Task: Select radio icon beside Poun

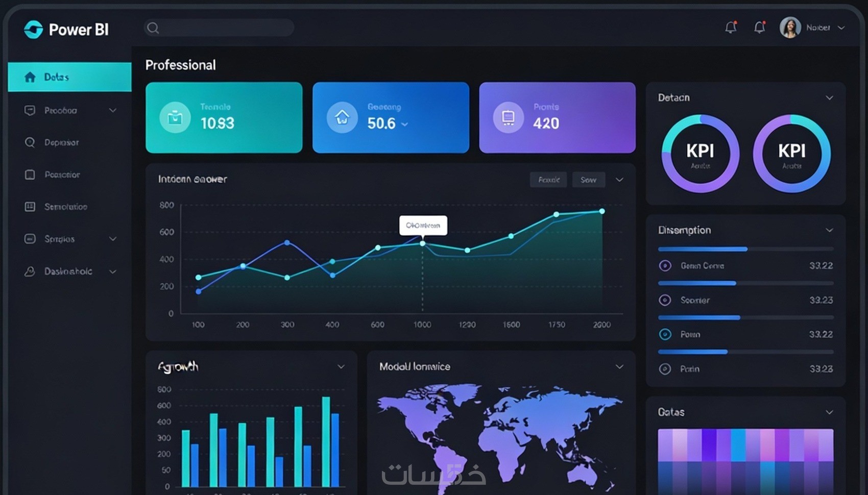Action: [x=665, y=334]
